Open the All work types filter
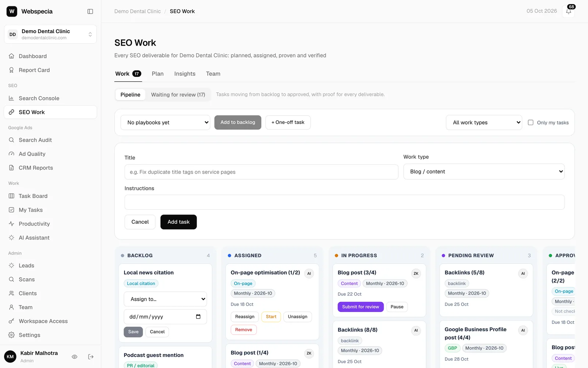This screenshot has height=368, width=588. (484, 123)
